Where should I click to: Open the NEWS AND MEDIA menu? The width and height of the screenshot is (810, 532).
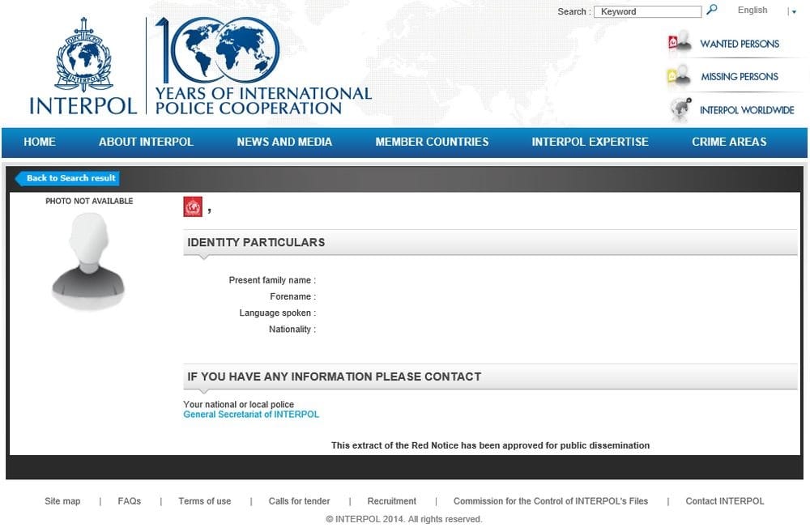pos(284,142)
